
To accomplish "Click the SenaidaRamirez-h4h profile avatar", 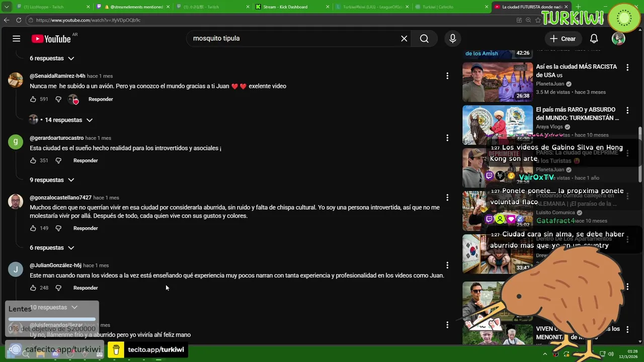I will pyautogui.click(x=16, y=80).
